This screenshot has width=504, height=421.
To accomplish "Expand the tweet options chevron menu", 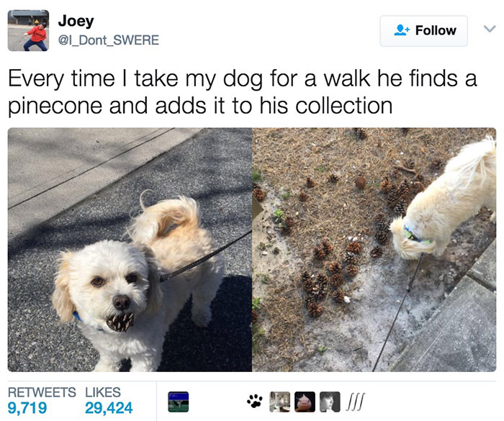I will pos(490,29).
